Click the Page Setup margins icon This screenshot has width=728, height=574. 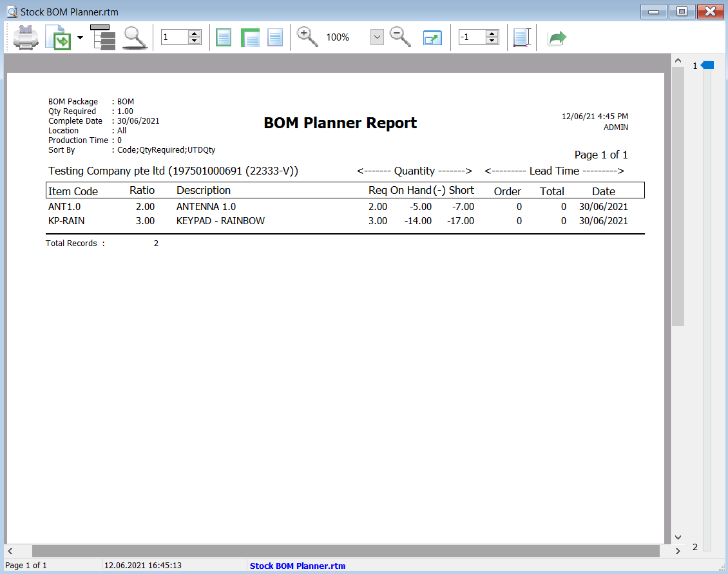pos(522,37)
